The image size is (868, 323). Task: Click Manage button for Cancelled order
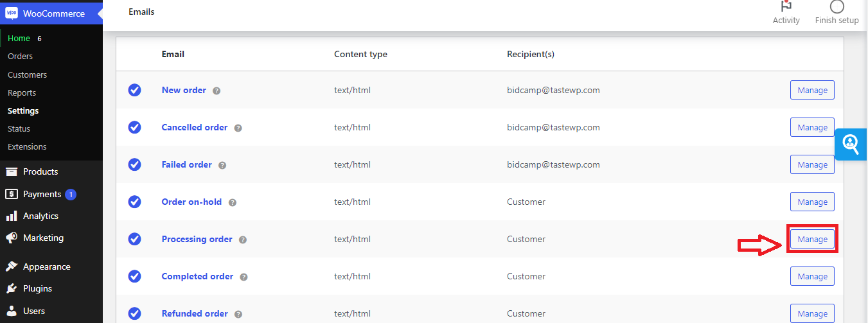tap(812, 127)
